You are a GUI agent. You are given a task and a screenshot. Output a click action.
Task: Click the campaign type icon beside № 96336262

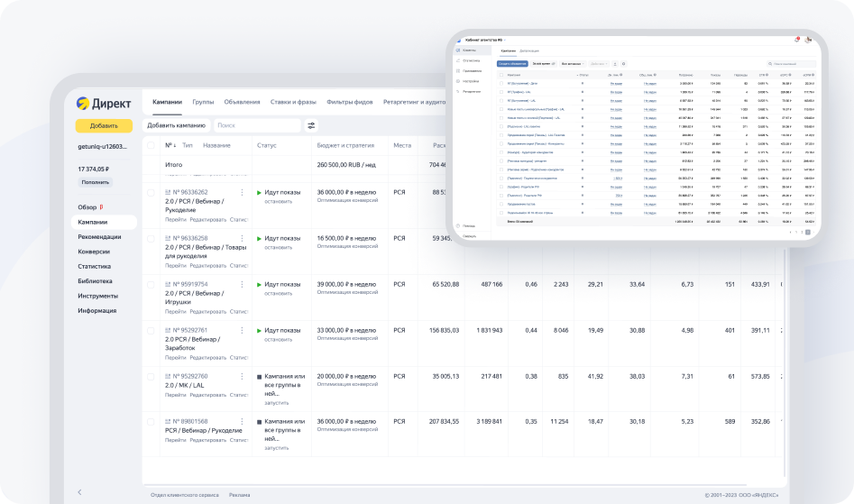(x=168, y=192)
